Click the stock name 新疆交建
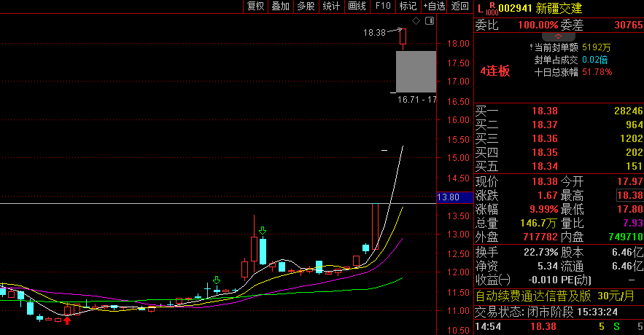 558,8
